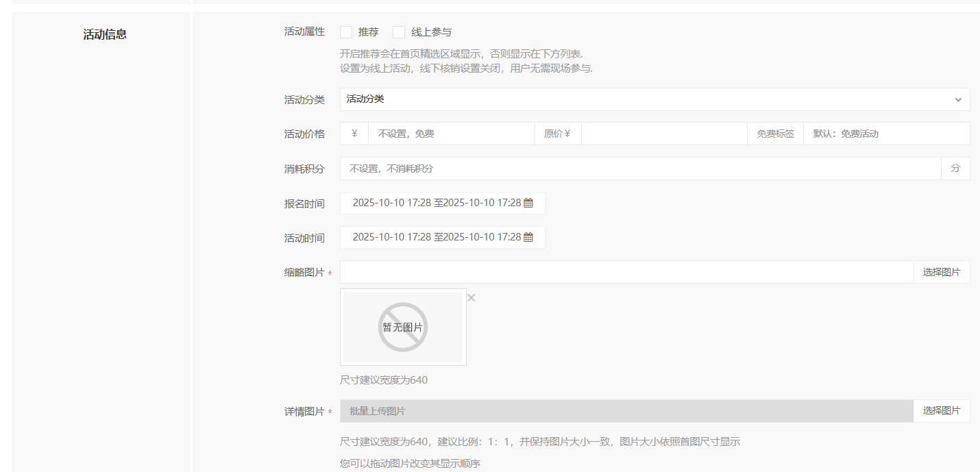980x472 pixels.
Task: Open the 活动时间 calendar icon
Action: 528,238
